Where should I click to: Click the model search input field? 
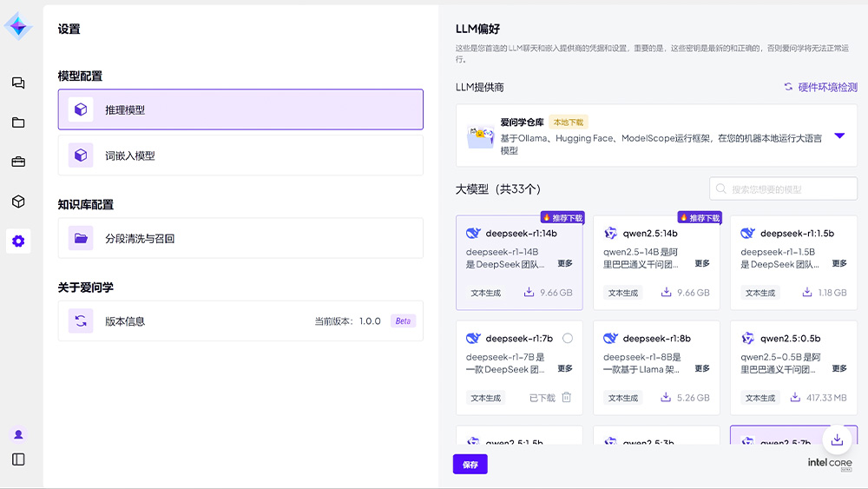click(790, 188)
